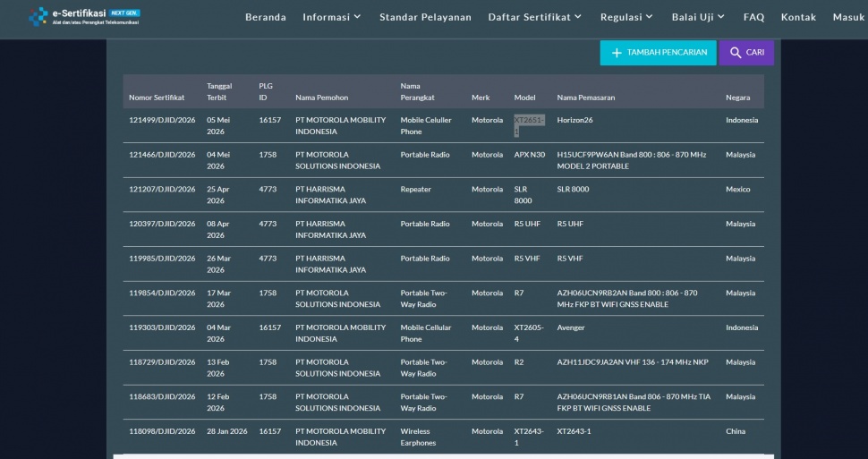The height and width of the screenshot is (459, 868).
Task: Click the plus icon in Tambah Pencarian
Action: click(x=617, y=53)
